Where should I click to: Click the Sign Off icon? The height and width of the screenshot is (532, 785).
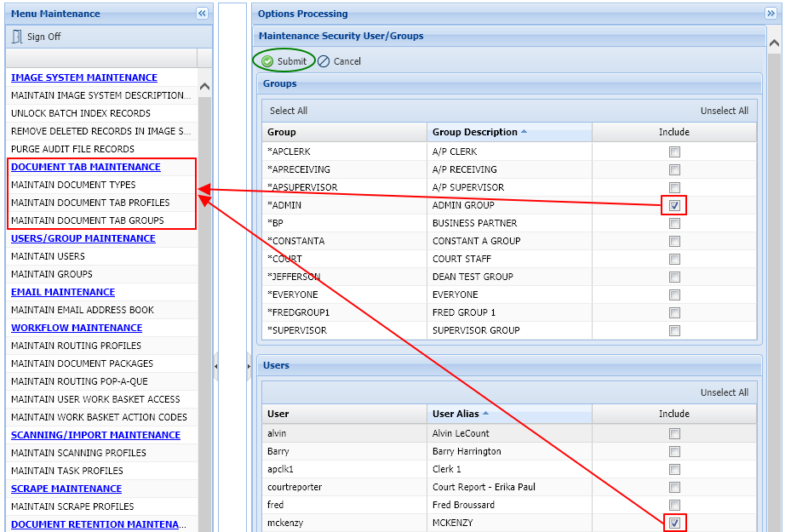(x=15, y=37)
